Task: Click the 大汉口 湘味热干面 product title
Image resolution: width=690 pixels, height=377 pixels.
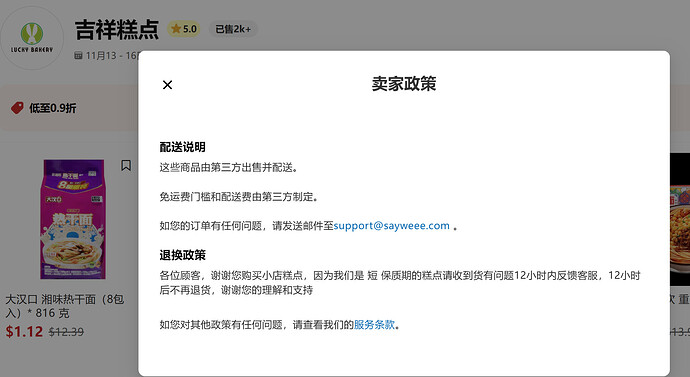Action: pyautogui.click(x=65, y=306)
